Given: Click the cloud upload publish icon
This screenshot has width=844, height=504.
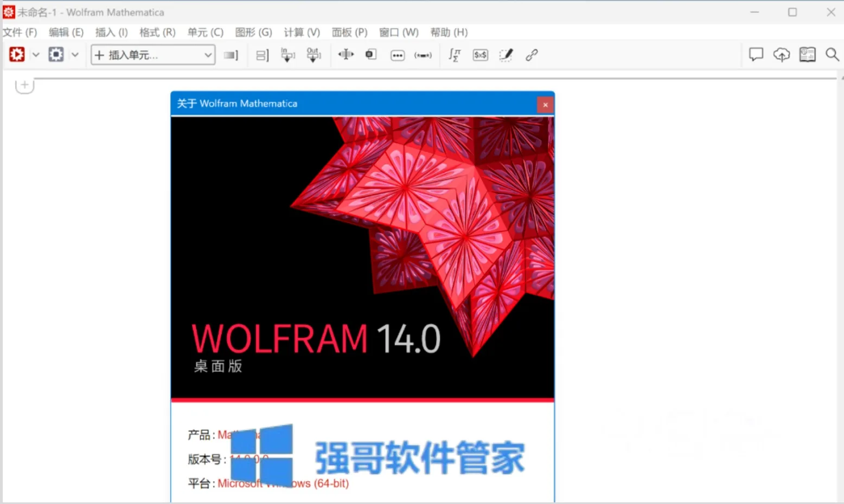Looking at the screenshot, I should coord(782,54).
